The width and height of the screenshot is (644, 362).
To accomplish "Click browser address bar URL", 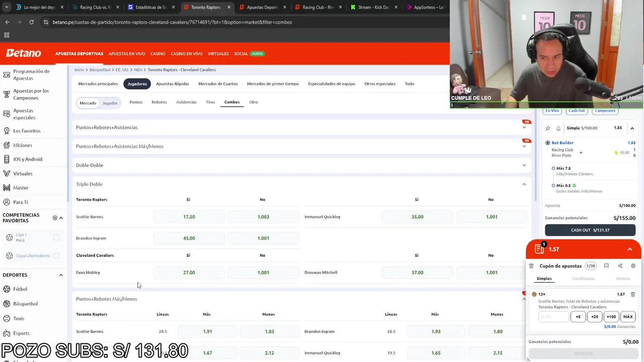I will (172, 22).
